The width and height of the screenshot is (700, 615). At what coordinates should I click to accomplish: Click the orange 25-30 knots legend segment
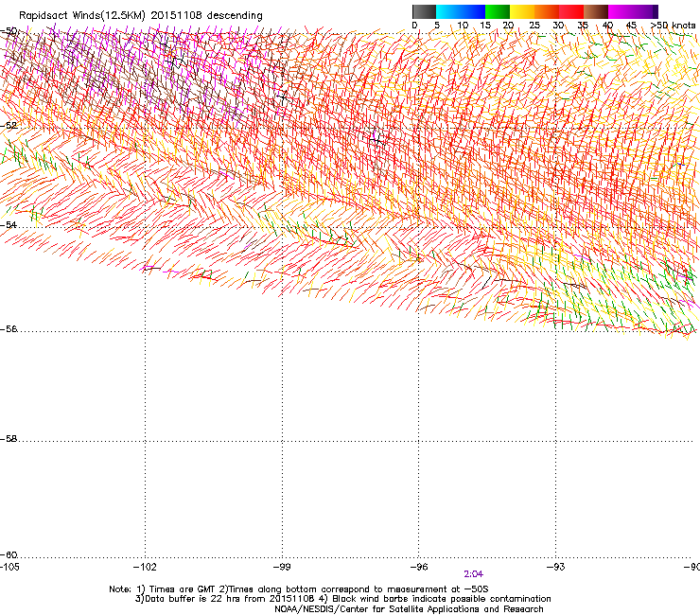[547, 11]
